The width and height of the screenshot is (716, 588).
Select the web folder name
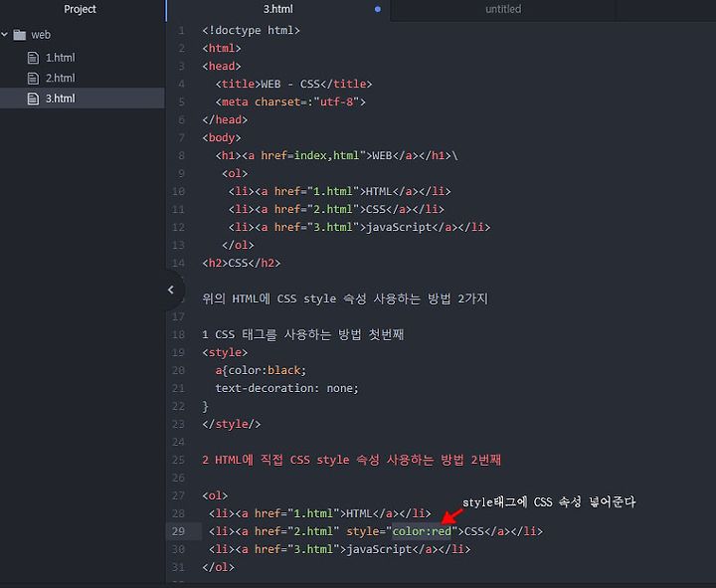(41, 35)
